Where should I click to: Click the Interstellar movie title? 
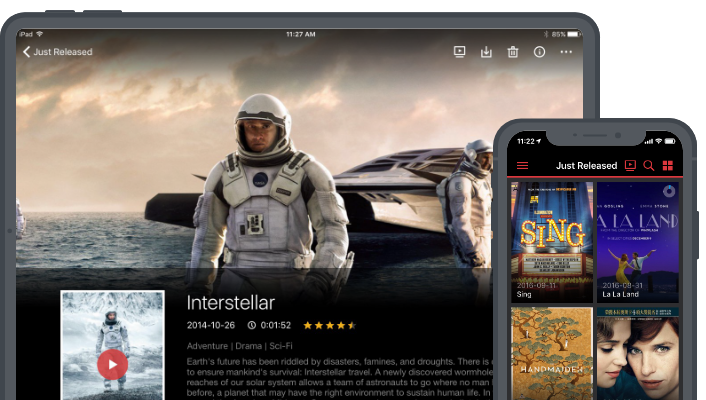pos(230,302)
